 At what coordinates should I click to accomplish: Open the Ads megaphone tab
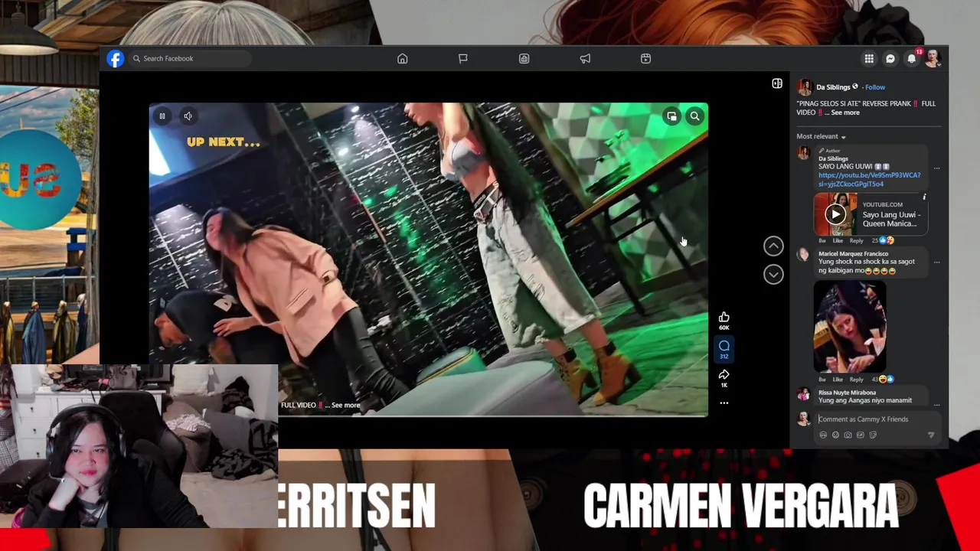coord(585,59)
